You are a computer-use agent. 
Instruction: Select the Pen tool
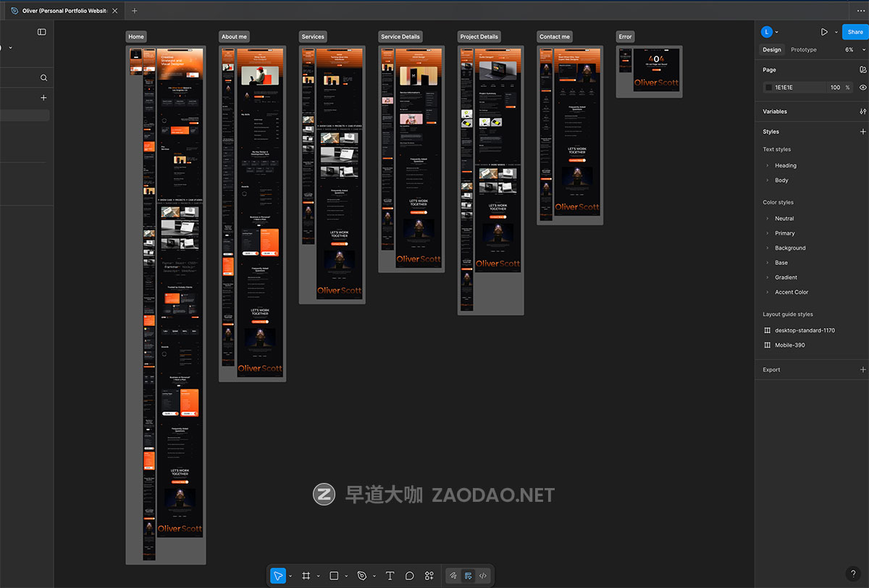pos(362,576)
